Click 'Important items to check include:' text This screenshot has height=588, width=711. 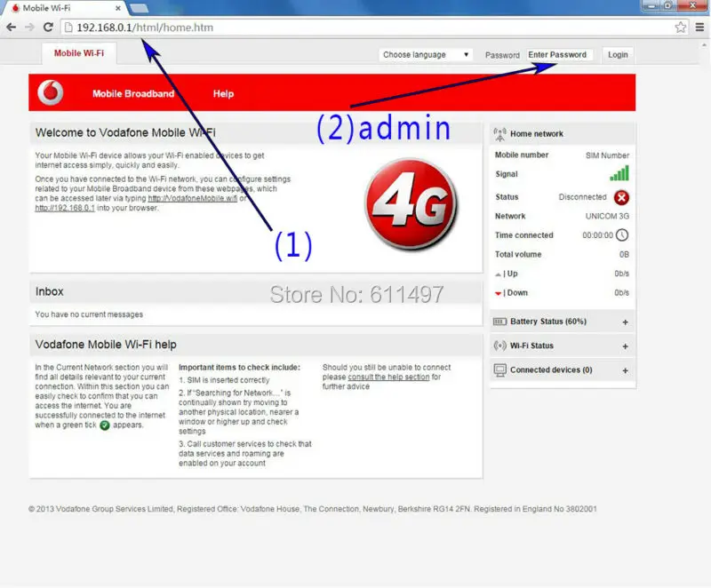[239, 368]
